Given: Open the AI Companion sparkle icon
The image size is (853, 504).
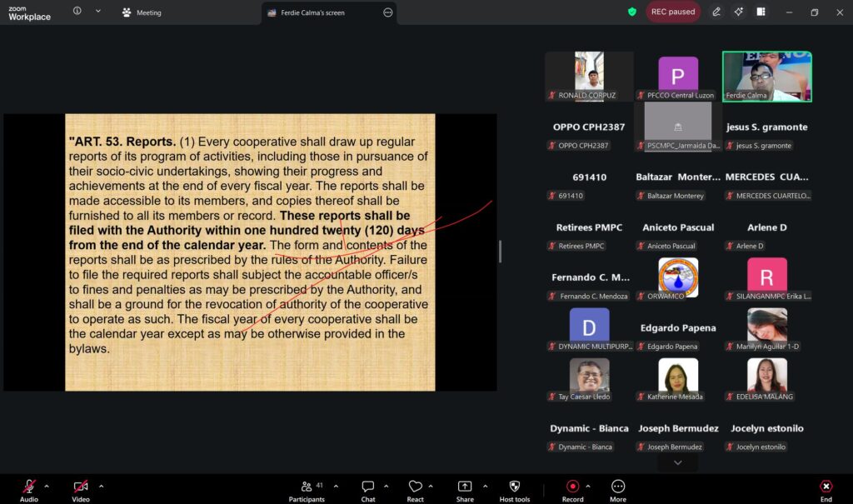Looking at the screenshot, I should (738, 12).
